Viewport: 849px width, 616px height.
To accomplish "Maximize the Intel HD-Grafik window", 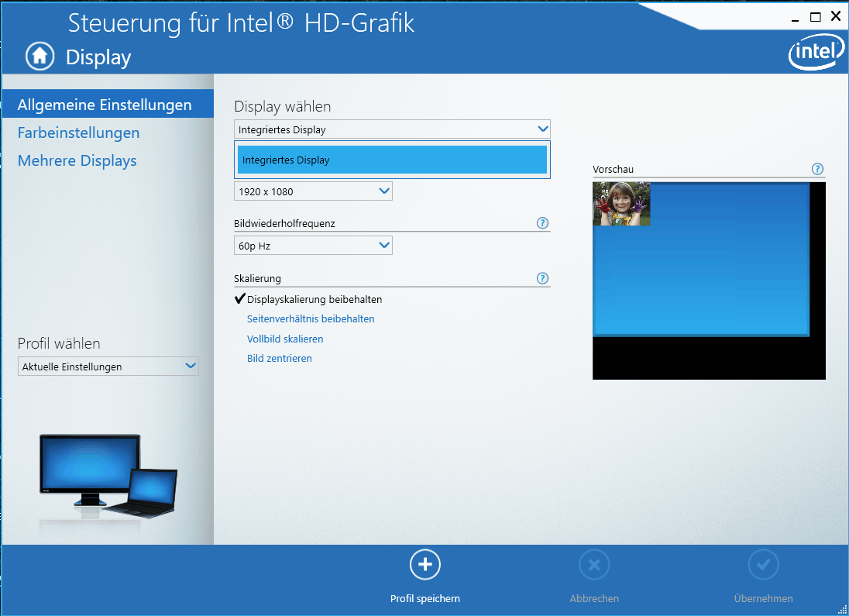I will pos(815,17).
